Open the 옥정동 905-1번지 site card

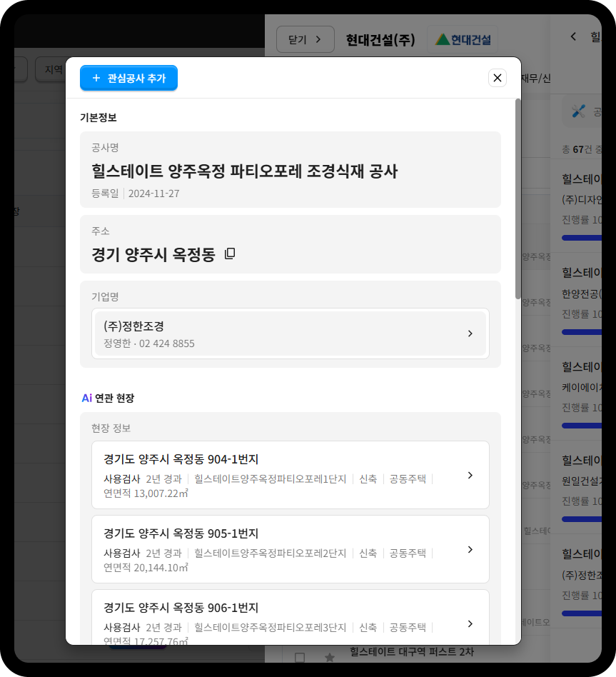[290, 549]
